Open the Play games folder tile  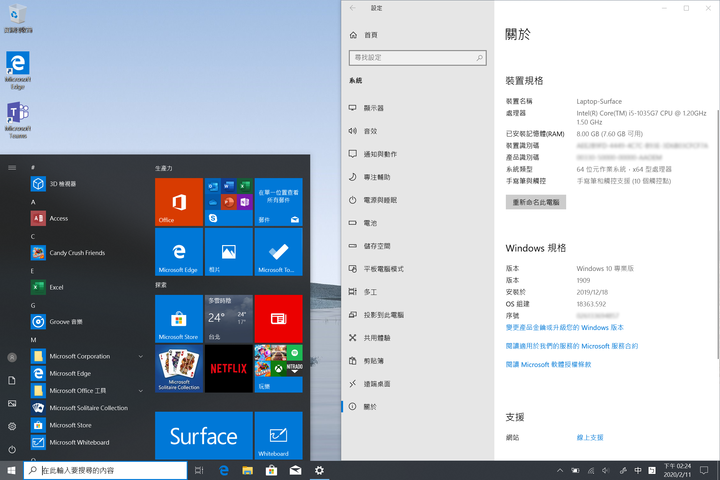(x=278, y=368)
